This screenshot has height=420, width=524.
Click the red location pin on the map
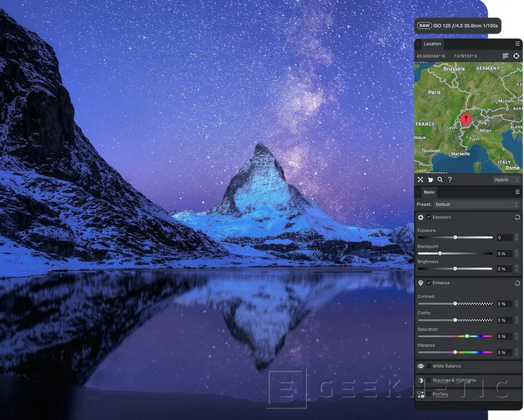(466, 119)
